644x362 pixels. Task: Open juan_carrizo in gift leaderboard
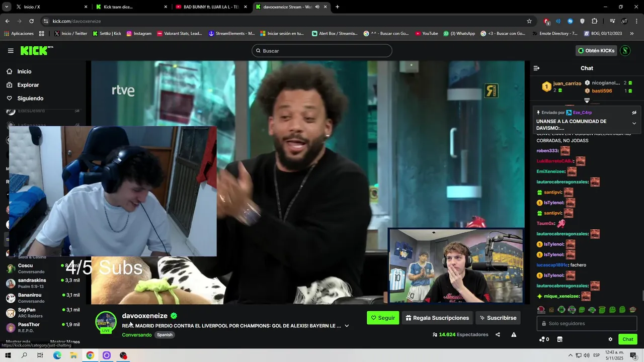(567, 83)
